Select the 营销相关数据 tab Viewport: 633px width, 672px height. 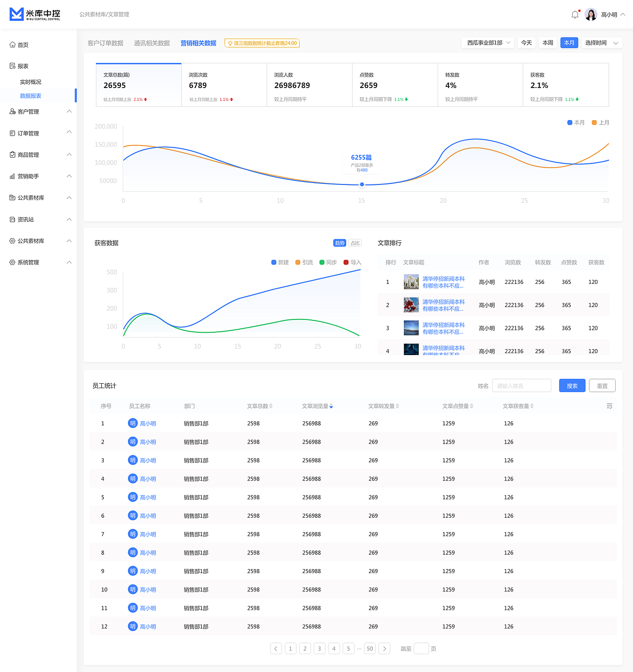[198, 44]
